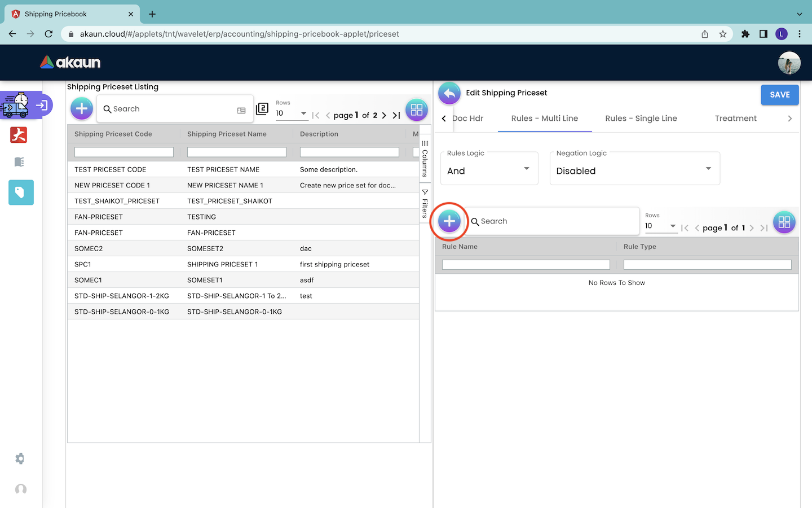Viewport: 812px width, 508px height.
Task: Open the Rows dropdown in listing panel
Action: pos(292,113)
